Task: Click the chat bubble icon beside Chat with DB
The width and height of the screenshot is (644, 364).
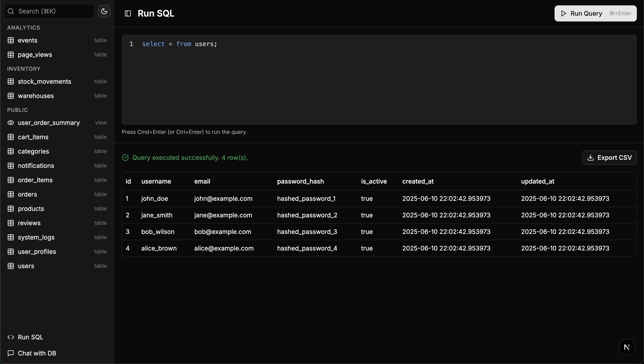Action: pos(11,353)
